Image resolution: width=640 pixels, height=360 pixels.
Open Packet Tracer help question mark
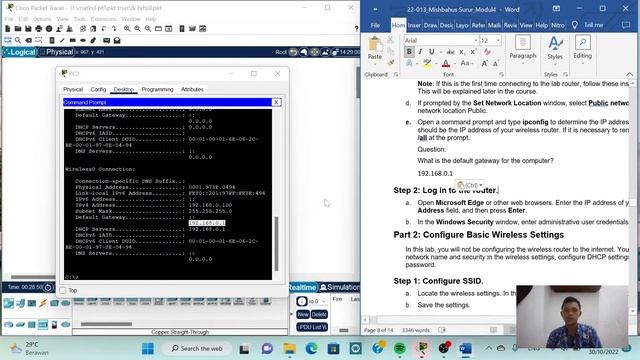(x=356, y=29)
